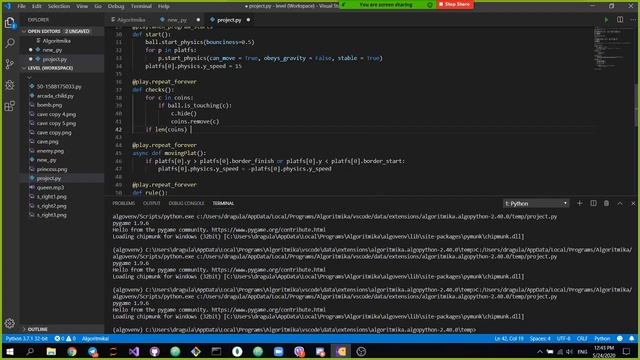Open File Explorer from the taskbar
The height and width of the screenshot is (360, 640).
51,351
